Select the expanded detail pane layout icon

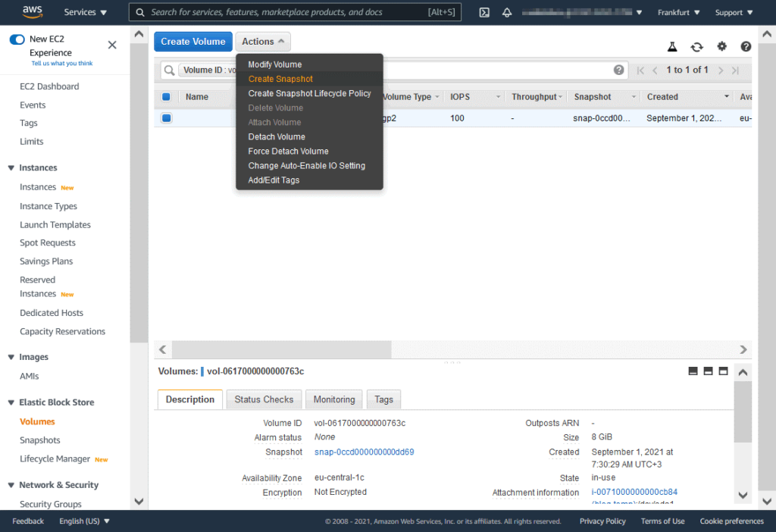click(x=723, y=371)
